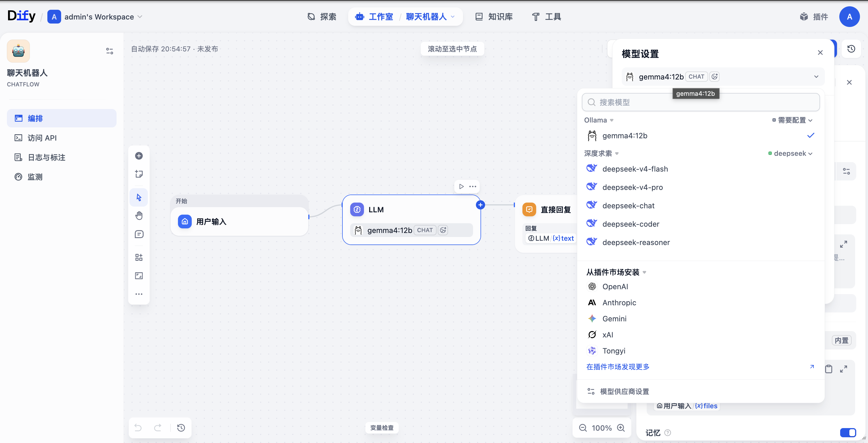The image size is (868, 443).
Task: Open change history next to redo
Action: (x=181, y=428)
